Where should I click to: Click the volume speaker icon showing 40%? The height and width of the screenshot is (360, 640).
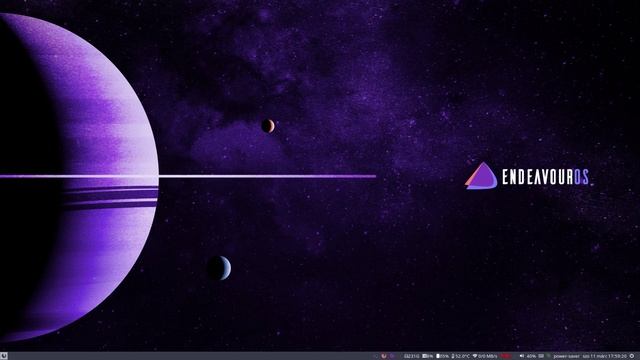coord(522,356)
